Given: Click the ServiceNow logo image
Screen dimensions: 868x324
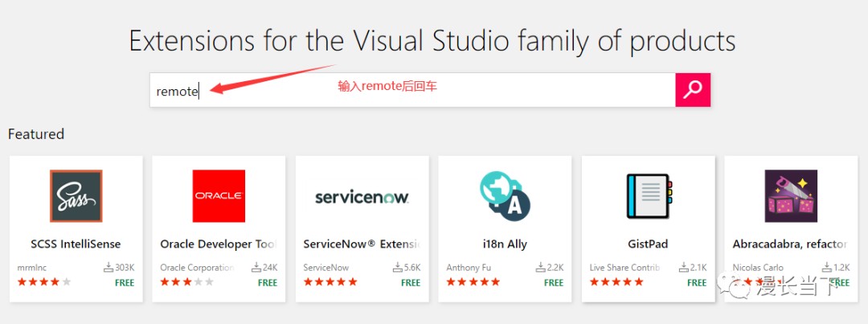Looking at the screenshot, I should (362, 197).
